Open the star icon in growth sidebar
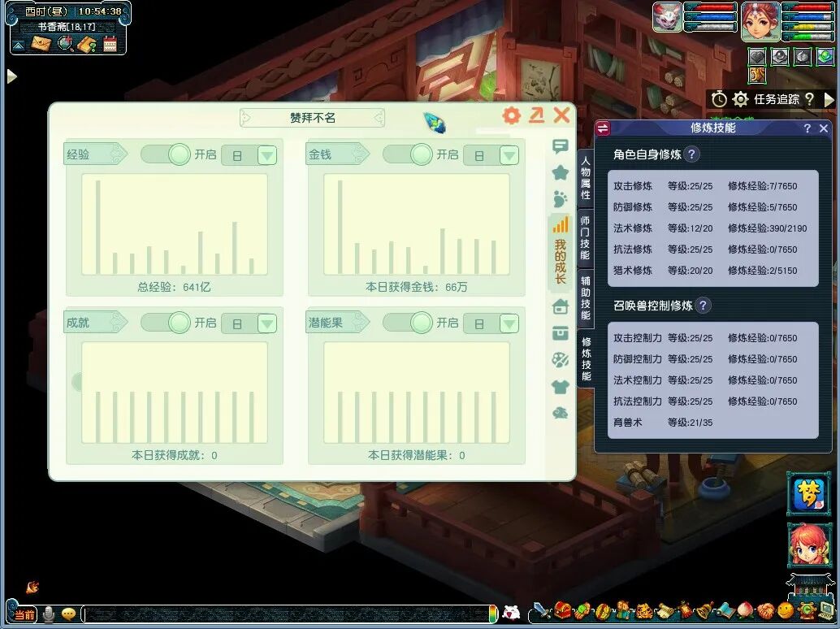This screenshot has width=840, height=629. pyautogui.click(x=560, y=172)
